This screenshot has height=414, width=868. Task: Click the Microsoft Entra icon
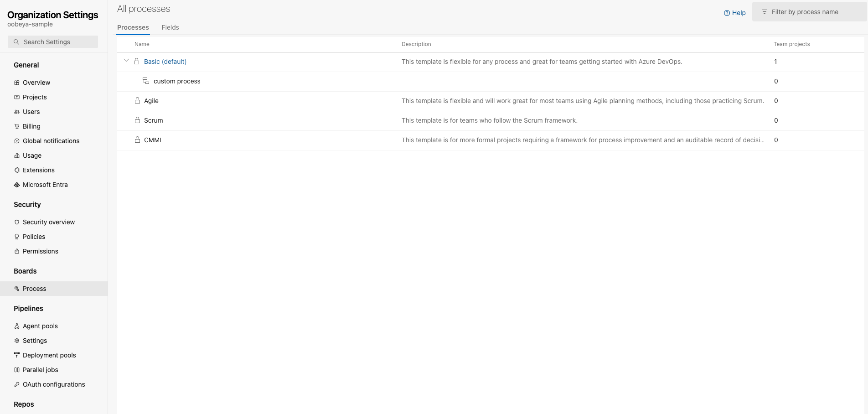point(17,185)
